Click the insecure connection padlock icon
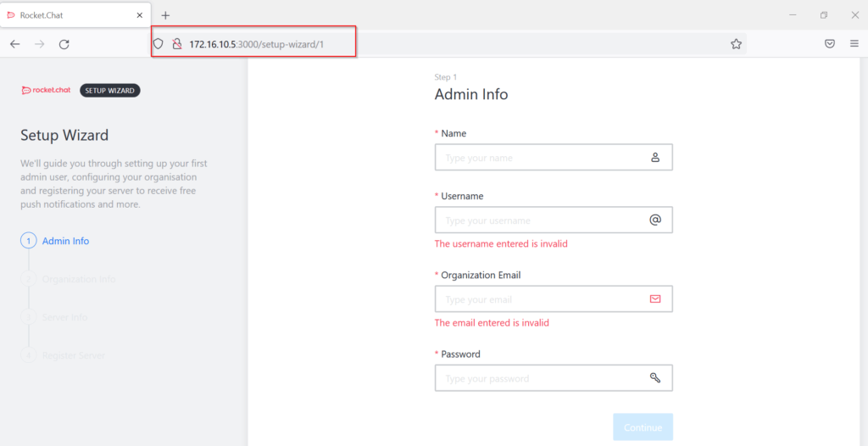Image resolution: width=868 pixels, height=446 pixels. tap(177, 44)
